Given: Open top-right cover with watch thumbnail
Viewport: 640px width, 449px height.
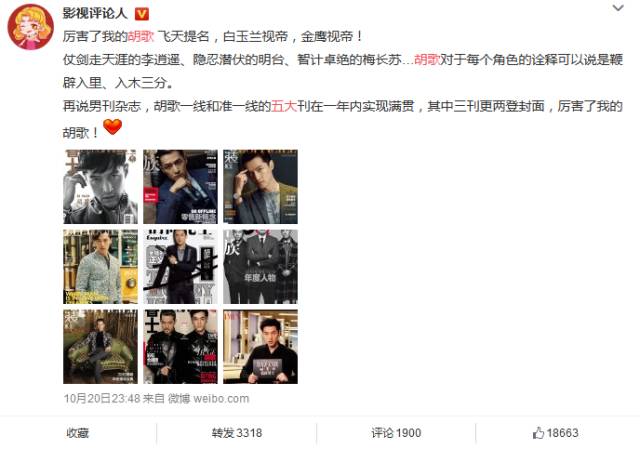Looking at the screenshot, I should tap(260, 187).
